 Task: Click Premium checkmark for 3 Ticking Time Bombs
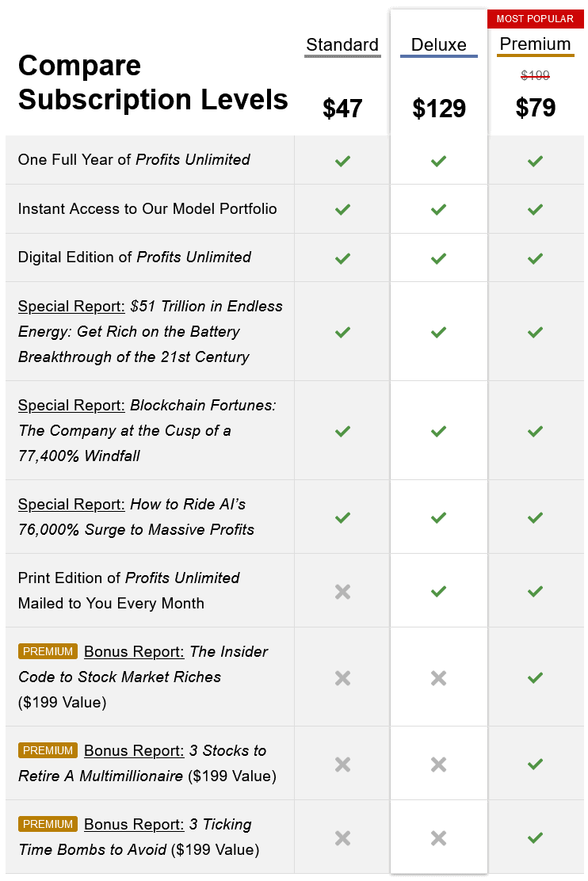click(x=535, y=837)
